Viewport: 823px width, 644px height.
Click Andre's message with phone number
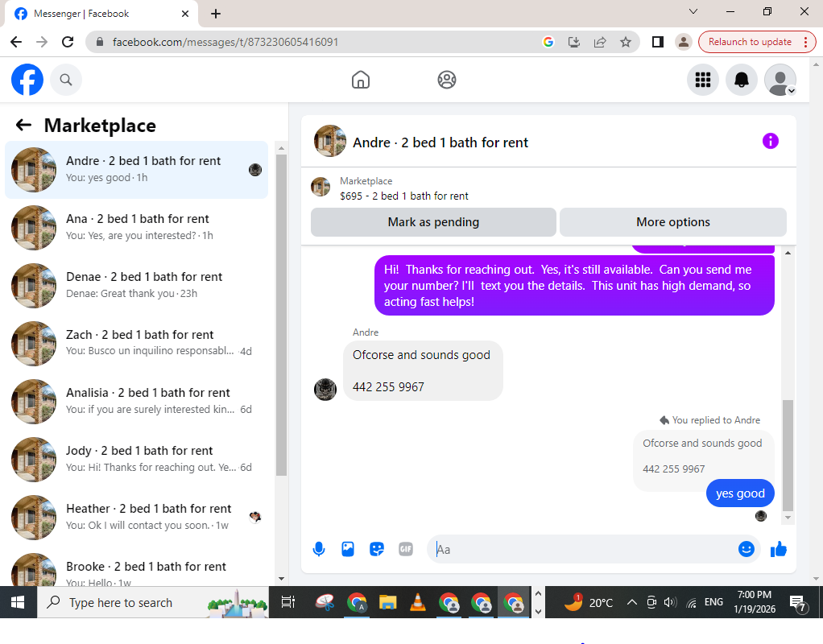(423, 370)
